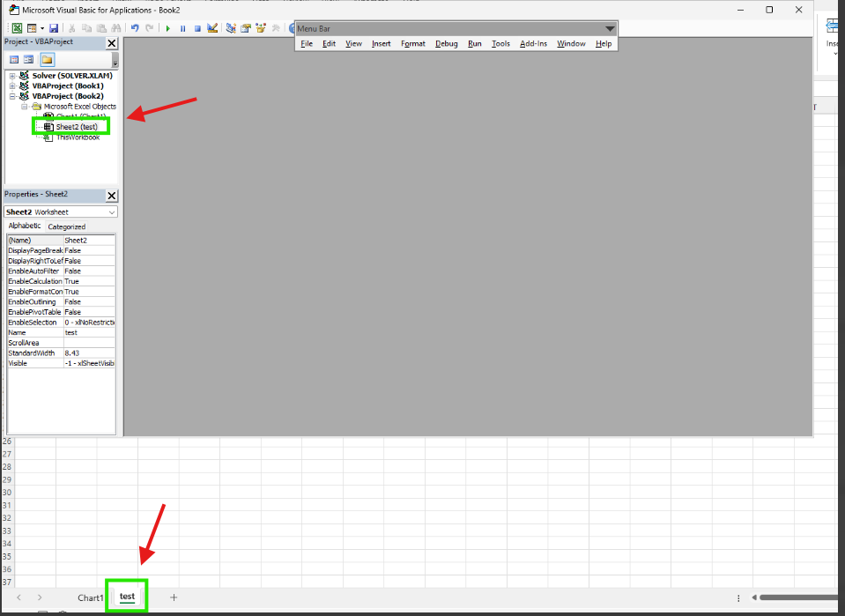Click the Reset (stop) square icon

tap(197, 28)
